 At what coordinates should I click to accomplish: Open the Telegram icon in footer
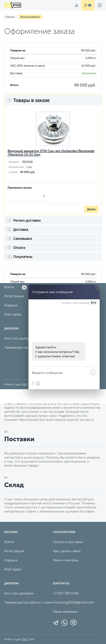(55, 623)
